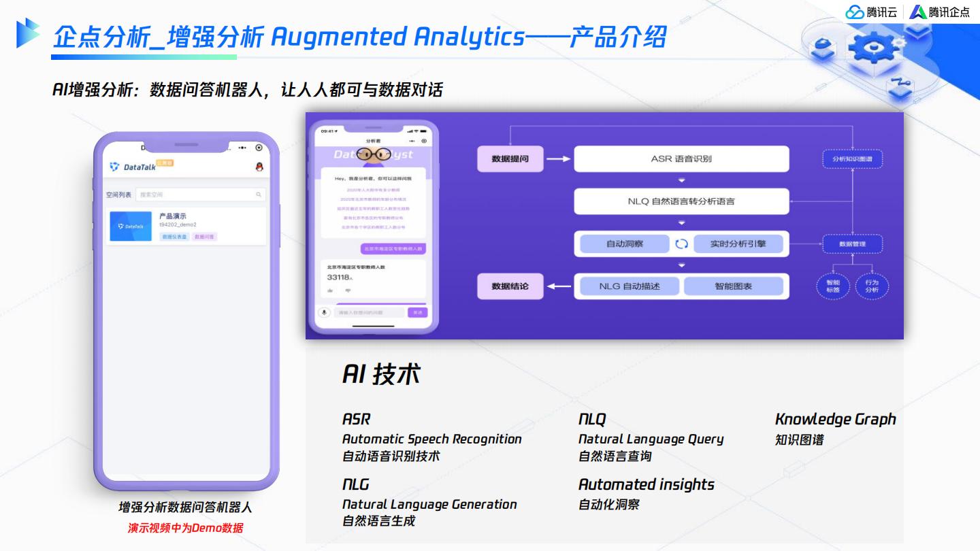Click the 数据问答 tag
980x551 pixels.
click(x=204, y=237)
